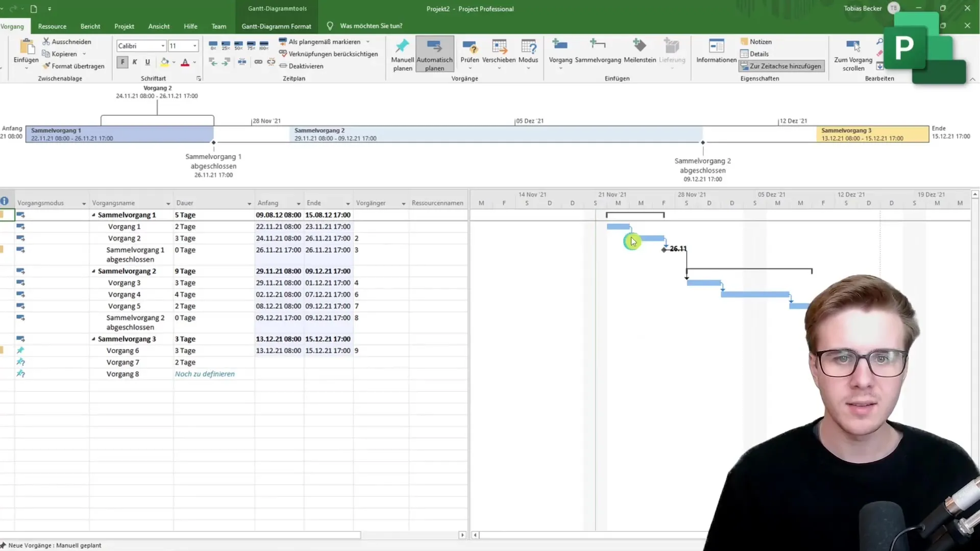Collapse Sammelvorgang 1 in task list

[x=93, y=215]
